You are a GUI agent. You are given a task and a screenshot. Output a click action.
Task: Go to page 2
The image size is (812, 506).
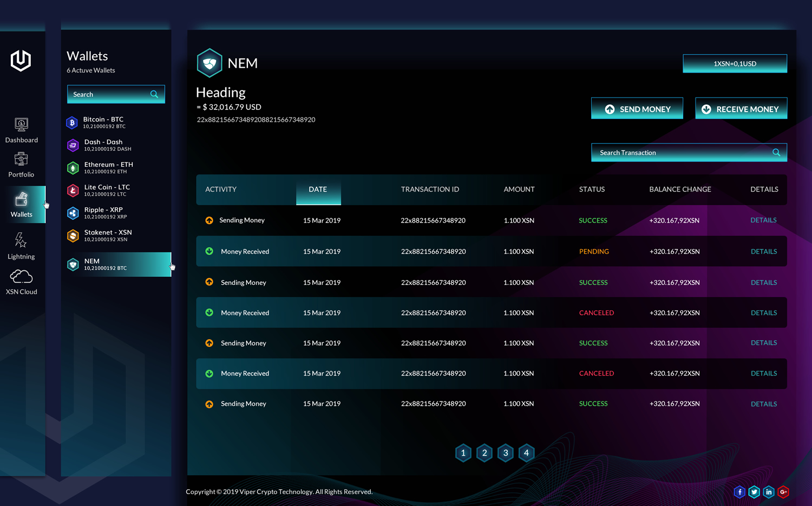pos(484,453)
